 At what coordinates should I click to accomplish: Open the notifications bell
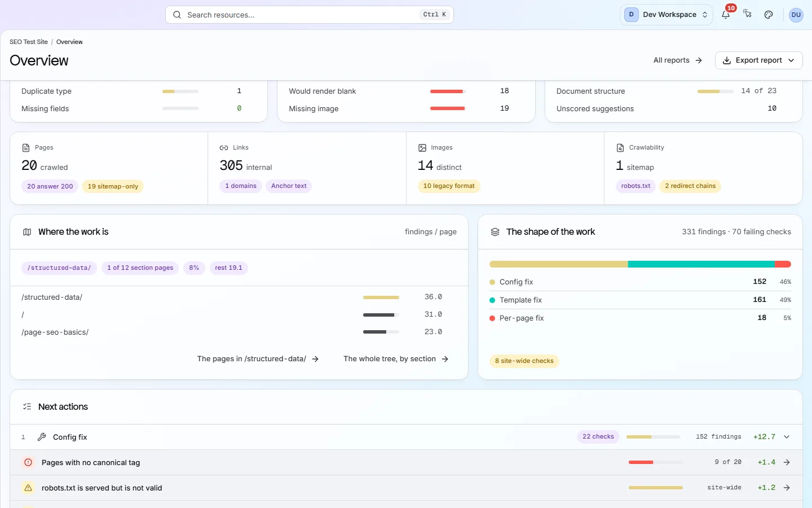(726, 15)
